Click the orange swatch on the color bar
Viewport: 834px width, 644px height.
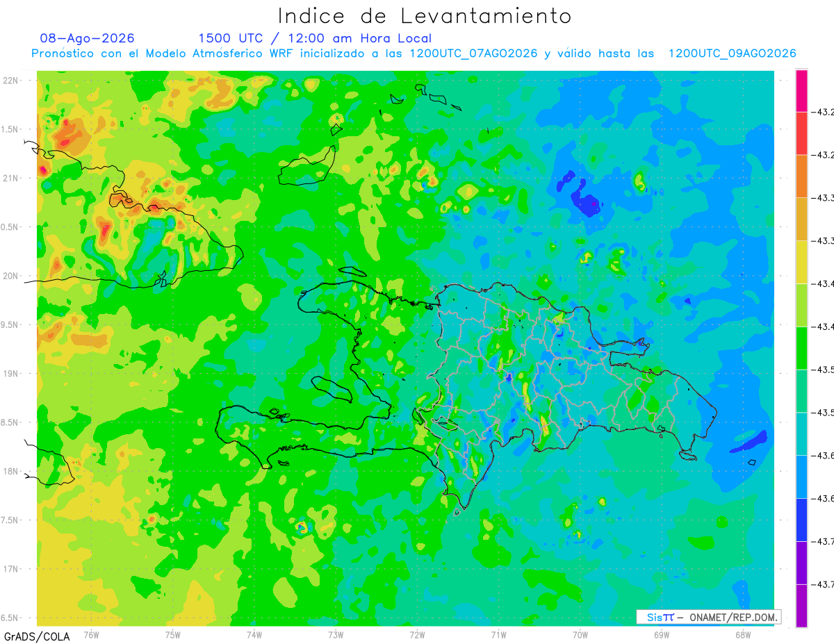801,176
